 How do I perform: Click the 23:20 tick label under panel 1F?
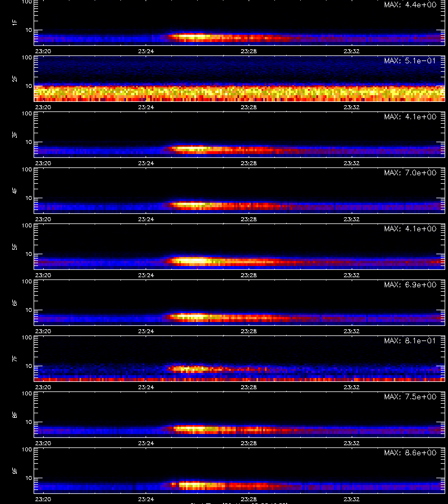tap(43, 51)
